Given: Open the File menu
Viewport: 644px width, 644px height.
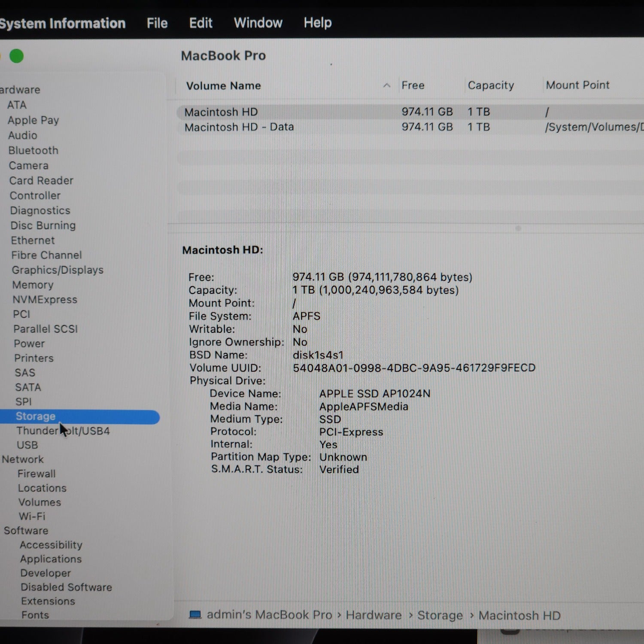Looking at the screenshot, I should tap(157, 23).
